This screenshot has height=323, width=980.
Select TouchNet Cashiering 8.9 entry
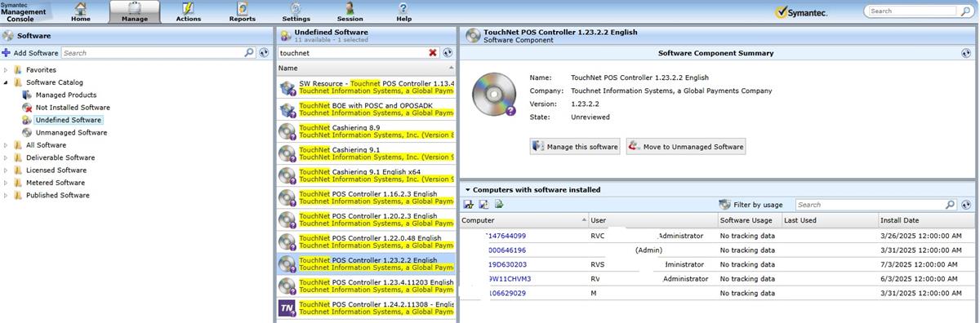tap(366, 131)
